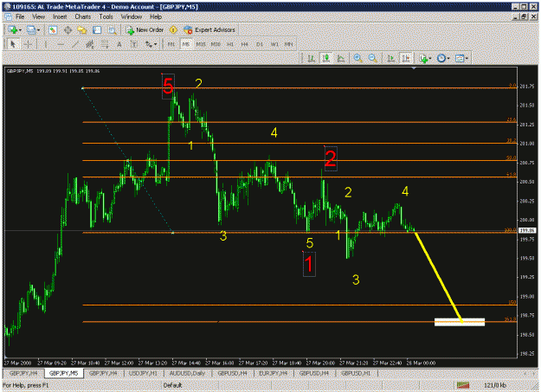The image size is (541, 392).
Task: Open the Window menu
Action: click(131, 16)
